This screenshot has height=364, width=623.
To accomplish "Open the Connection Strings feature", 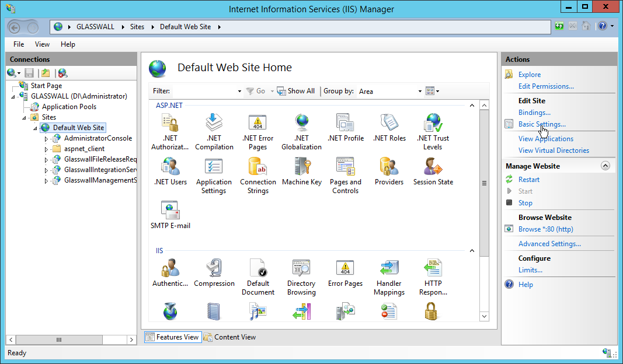I will [x=257, y=167].
